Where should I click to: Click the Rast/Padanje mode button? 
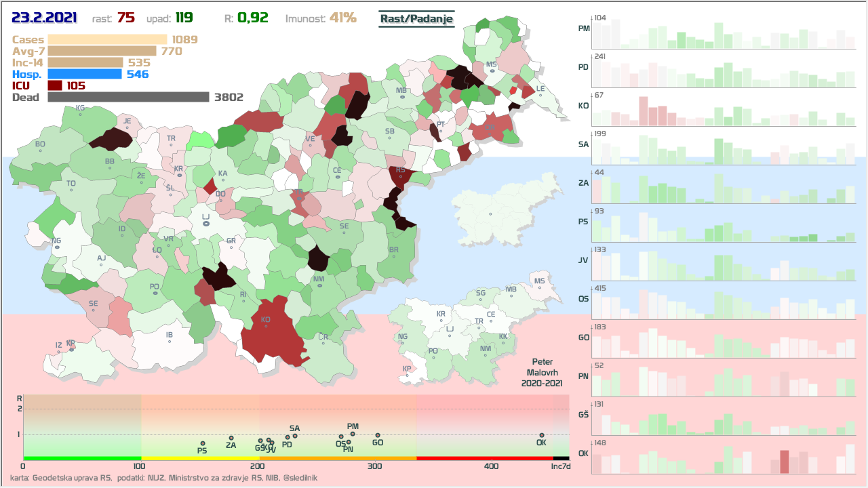[416, 20]
